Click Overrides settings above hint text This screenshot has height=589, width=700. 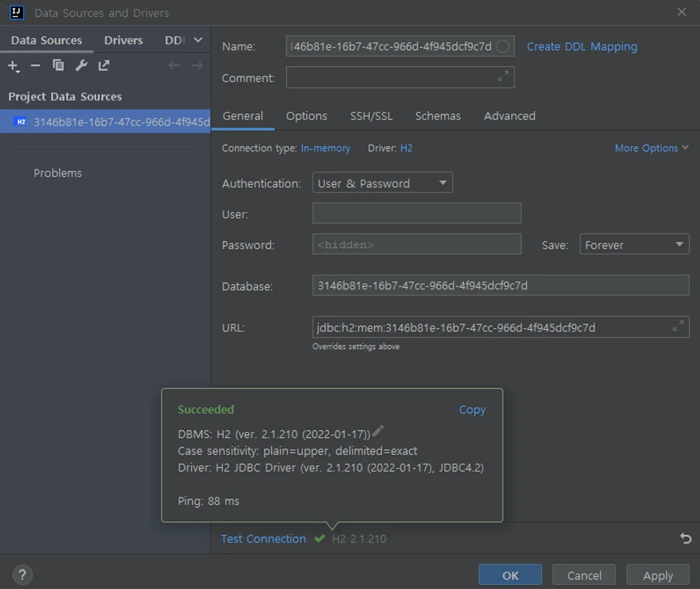point(356,347)
